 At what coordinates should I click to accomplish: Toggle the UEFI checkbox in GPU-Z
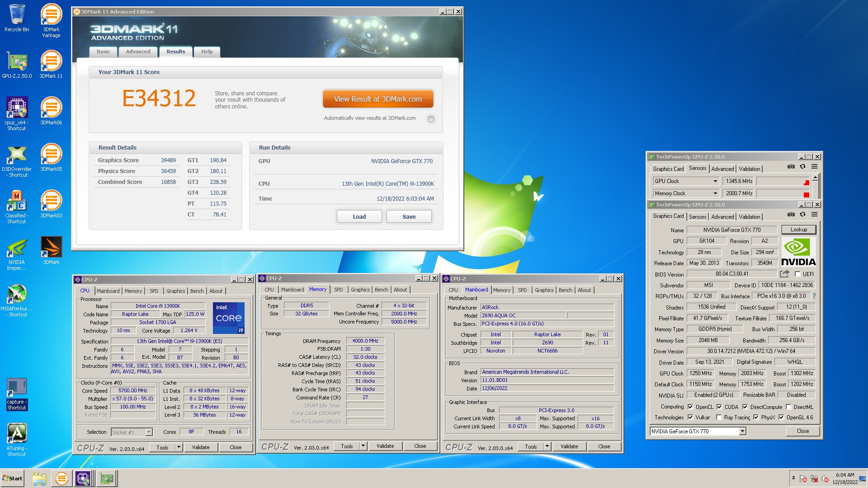[797, 274]
